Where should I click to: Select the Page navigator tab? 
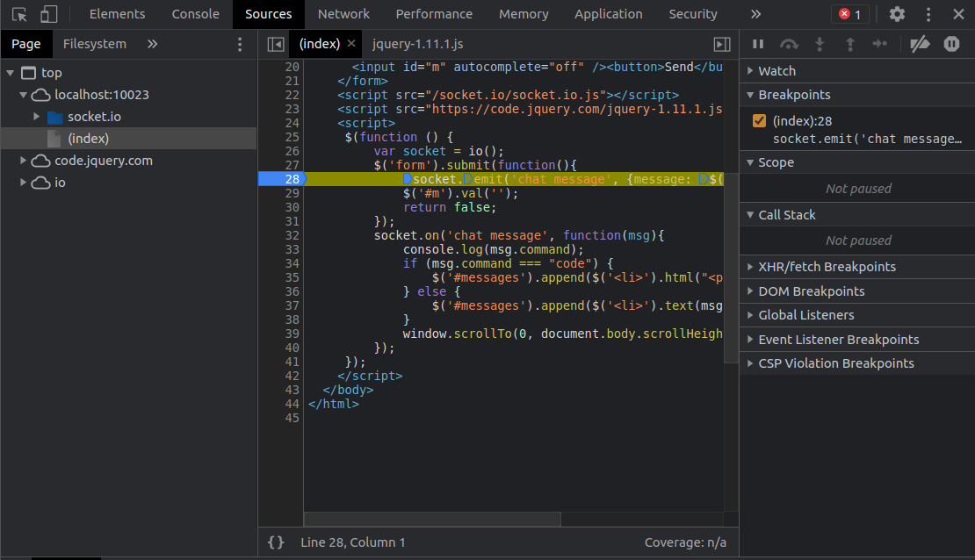(25, 44)
